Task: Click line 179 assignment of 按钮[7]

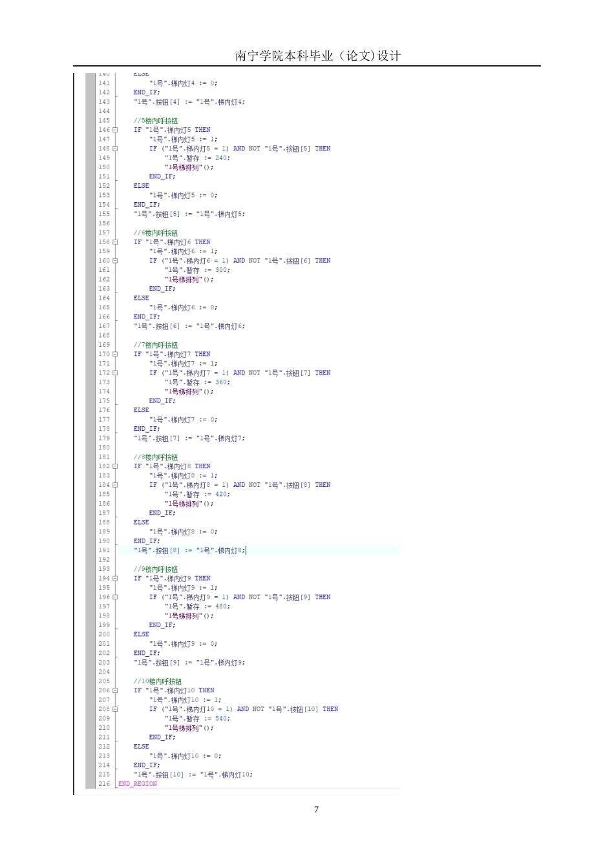Action: click(189, 439)
